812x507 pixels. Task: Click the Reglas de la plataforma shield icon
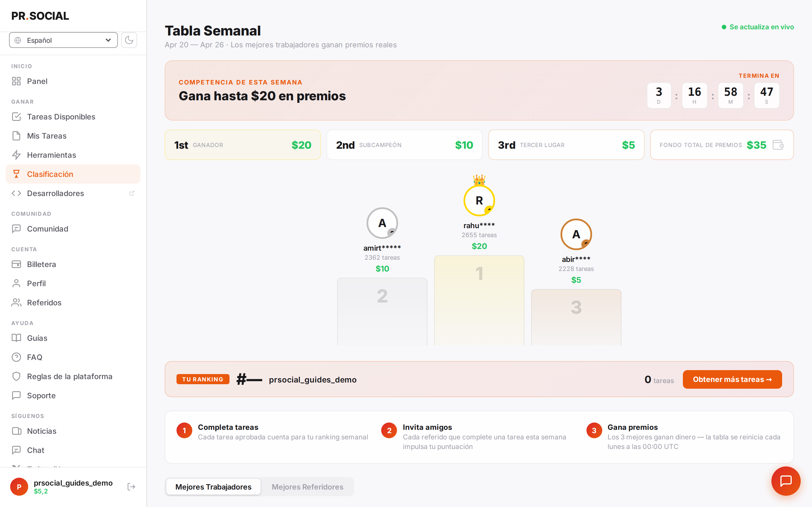pos(16,376)
